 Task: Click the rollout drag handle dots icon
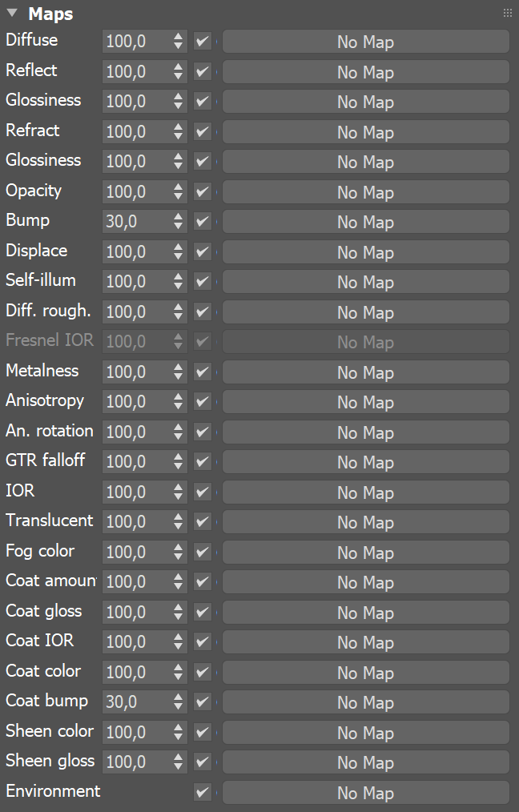click(x=507, y=14)
